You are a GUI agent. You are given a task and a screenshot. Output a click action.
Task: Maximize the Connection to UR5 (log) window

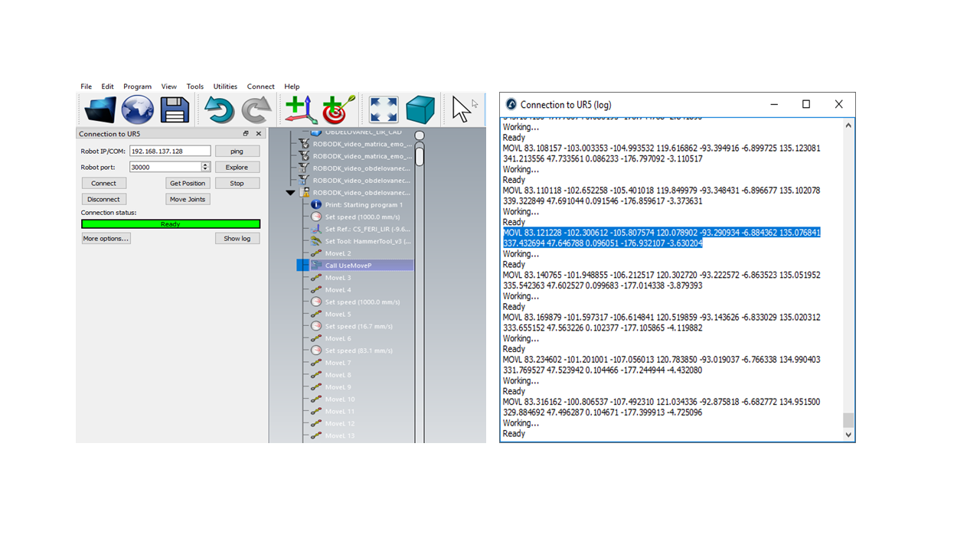tap(805, 105)
